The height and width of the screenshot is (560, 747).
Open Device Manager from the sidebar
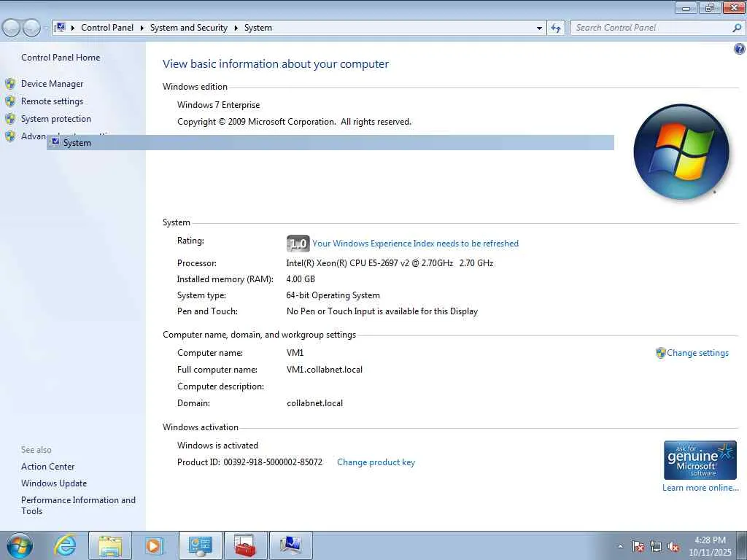coord(52,84)
